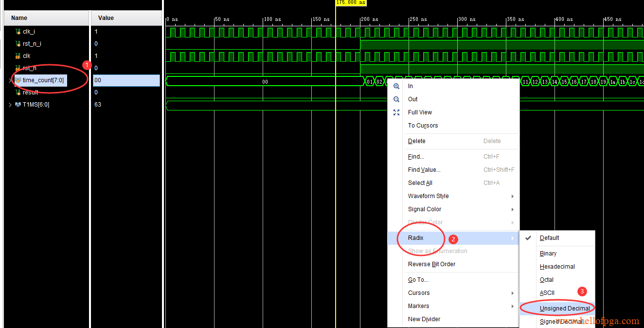Open the Waveform Style submenu

pyautogui.click(x=428, y=196)
